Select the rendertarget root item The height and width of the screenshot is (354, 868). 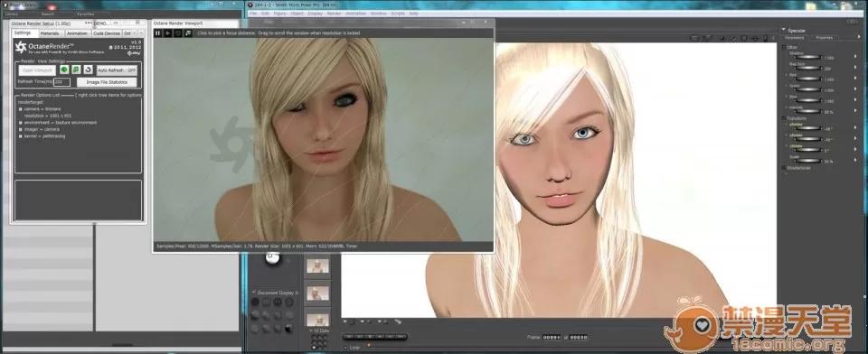pos(31,102)
